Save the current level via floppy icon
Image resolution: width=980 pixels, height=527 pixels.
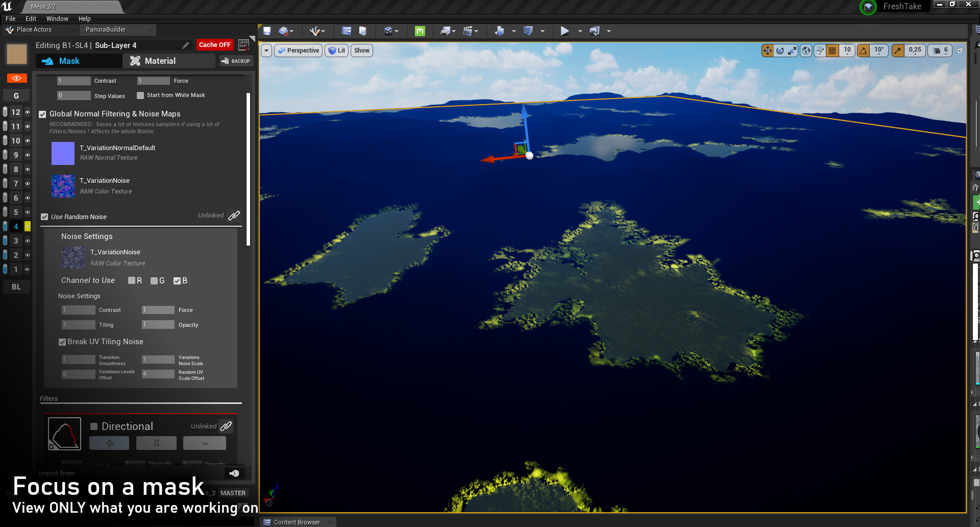pyautogui.click(x=267, y=31)
